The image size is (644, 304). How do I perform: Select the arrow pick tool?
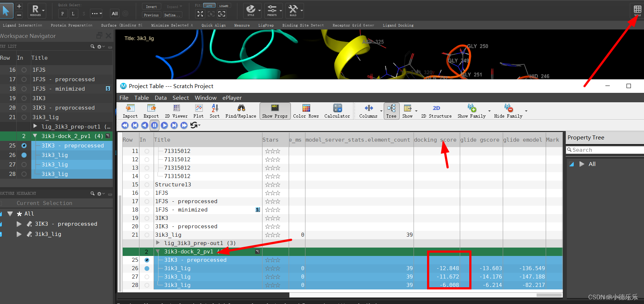pyautogui.click(x=6, y=11)
